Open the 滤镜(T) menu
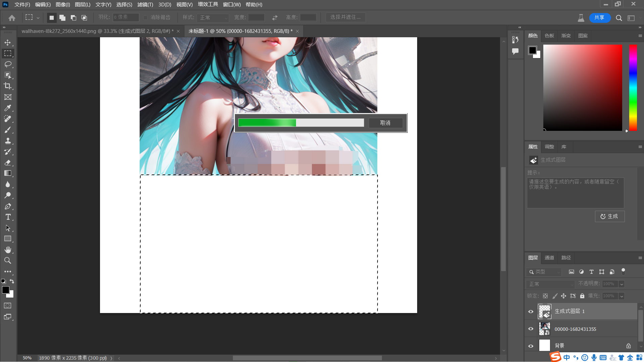This screenshot has height=362, width=644. (x=145, y=5)
